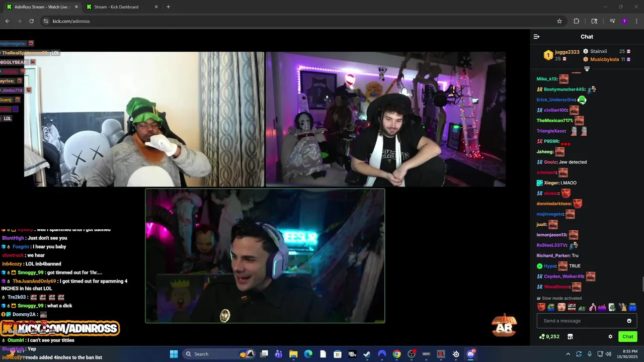Open the Chrome three-dot menu
The height and width of the screenshot is (362, 644).
point(636,21)
